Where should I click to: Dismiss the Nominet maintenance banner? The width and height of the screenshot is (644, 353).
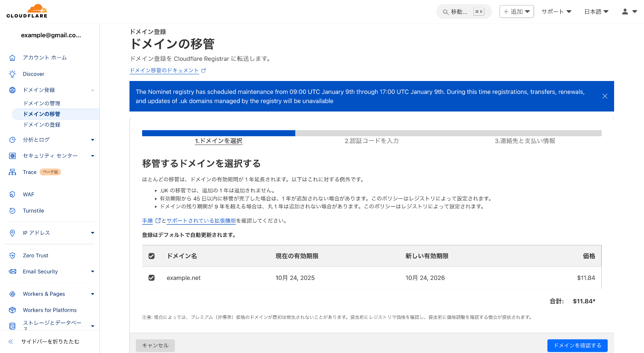[x=605, y=96]
